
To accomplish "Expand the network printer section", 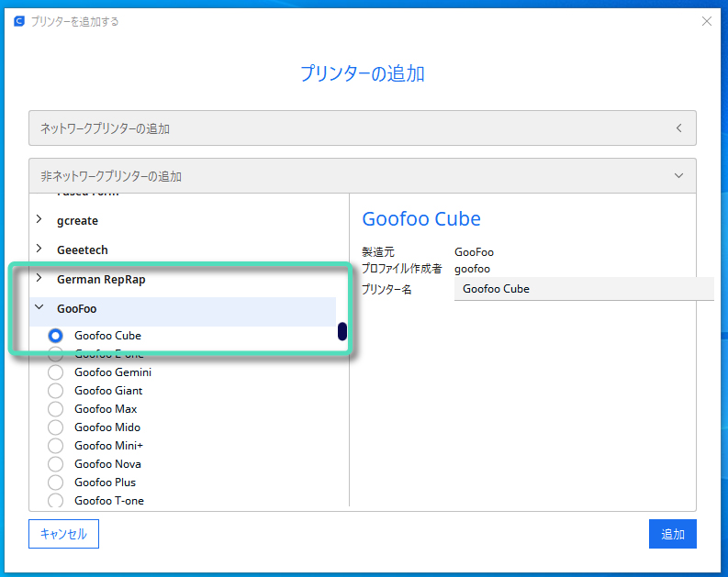I will (678, 128).
